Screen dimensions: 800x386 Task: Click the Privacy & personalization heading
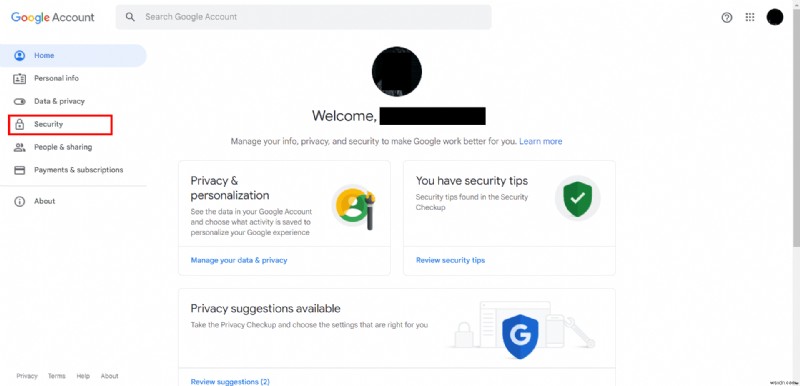tap(230, 188)
